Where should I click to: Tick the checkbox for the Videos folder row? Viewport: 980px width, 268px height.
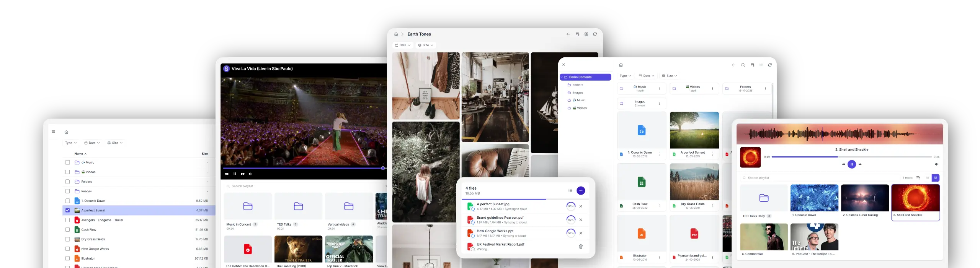(x=67, y=172)
